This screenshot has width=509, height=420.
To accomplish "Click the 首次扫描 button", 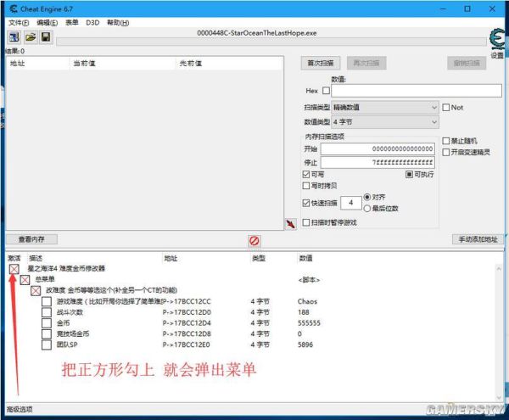I will [321, 63].
